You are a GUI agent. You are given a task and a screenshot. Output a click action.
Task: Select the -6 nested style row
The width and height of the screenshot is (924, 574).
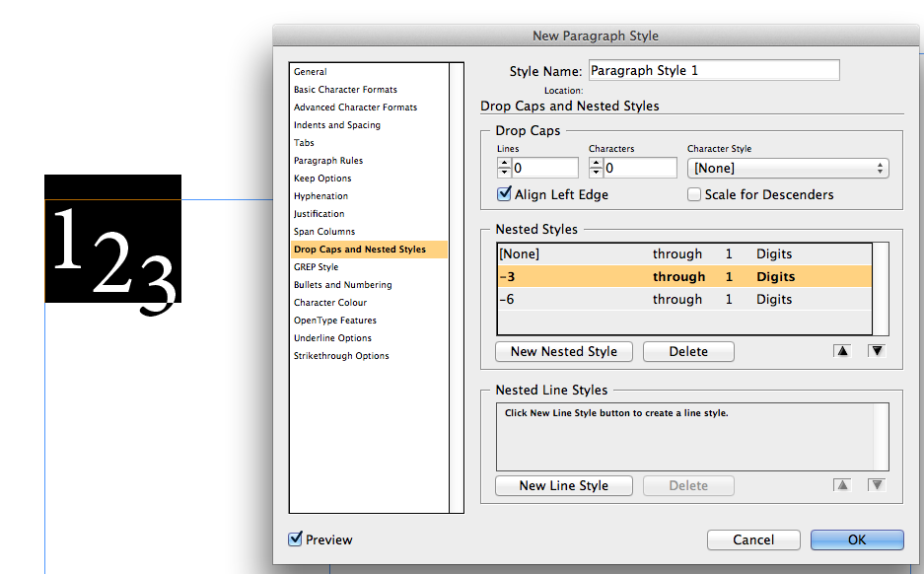[684, 299]
